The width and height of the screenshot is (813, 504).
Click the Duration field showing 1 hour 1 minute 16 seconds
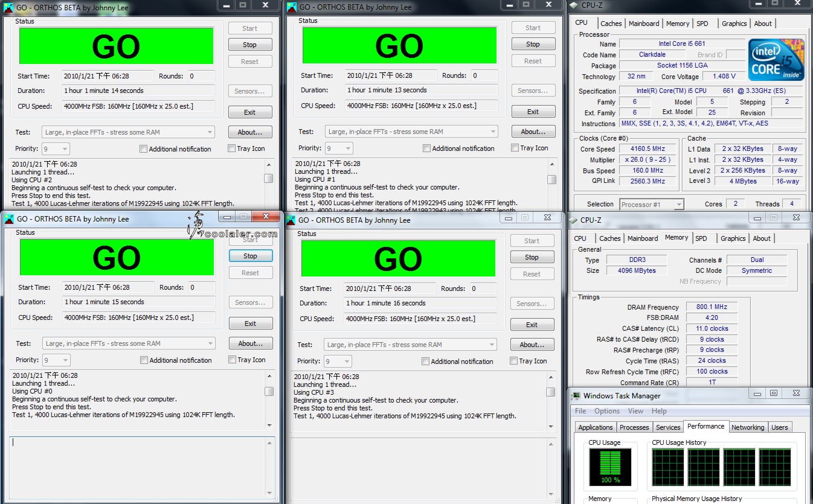420,304
